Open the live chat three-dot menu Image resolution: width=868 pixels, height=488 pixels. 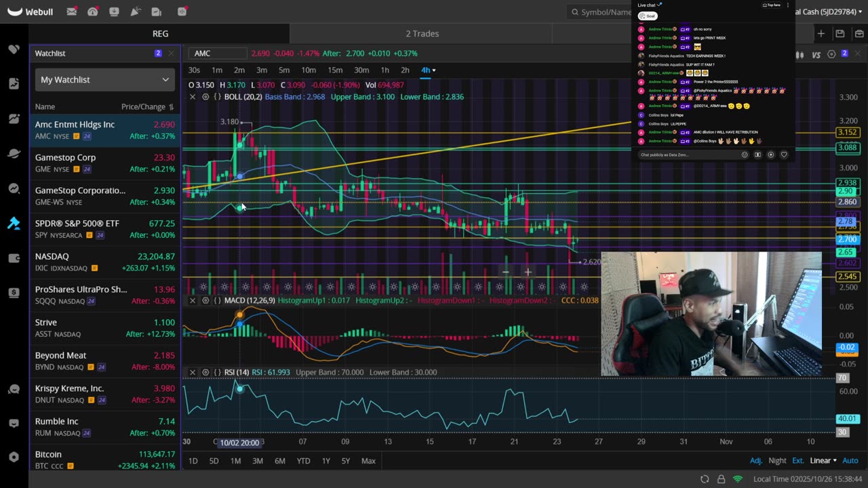pos(787,5)
